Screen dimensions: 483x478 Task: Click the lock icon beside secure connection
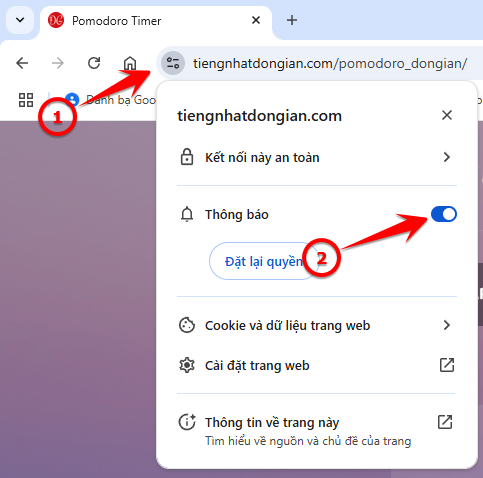click(x=187, y=157)
